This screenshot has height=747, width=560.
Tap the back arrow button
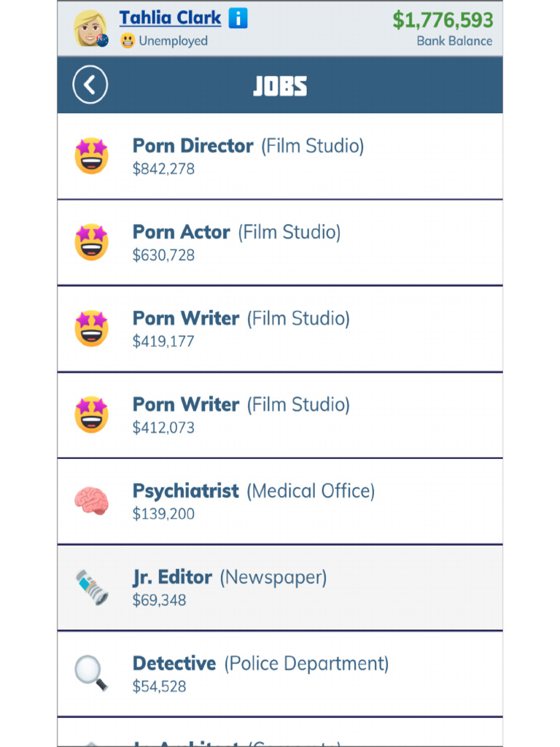click(x=90, y=85)
